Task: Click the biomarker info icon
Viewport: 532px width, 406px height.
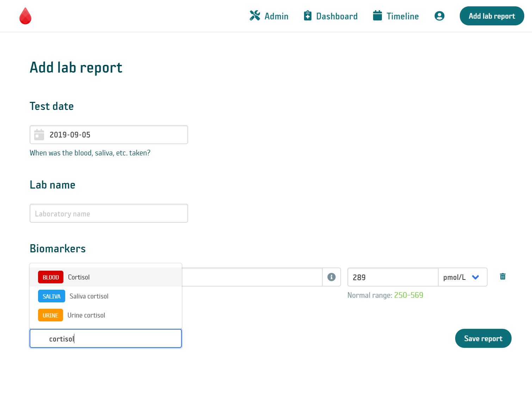Action: click(332, 277)
